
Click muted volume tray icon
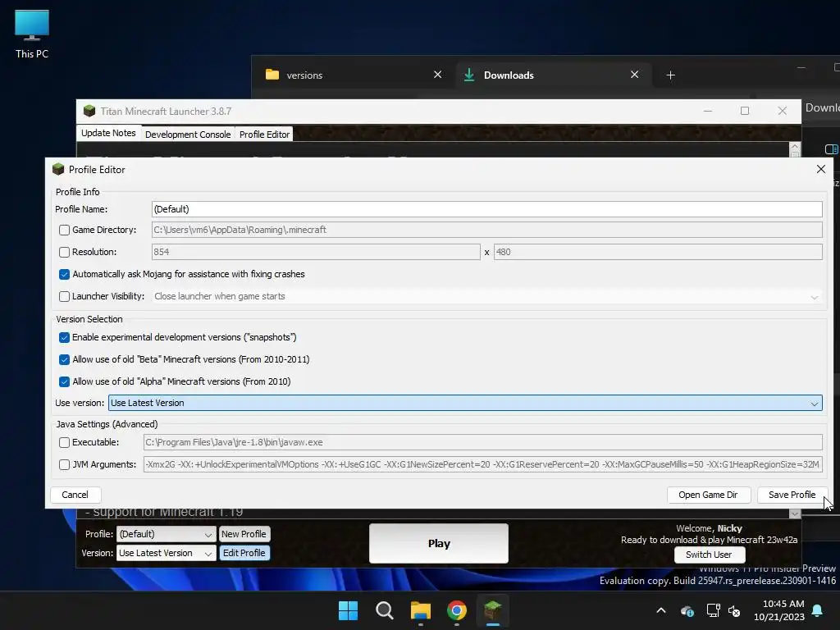[x=734, y=610]
